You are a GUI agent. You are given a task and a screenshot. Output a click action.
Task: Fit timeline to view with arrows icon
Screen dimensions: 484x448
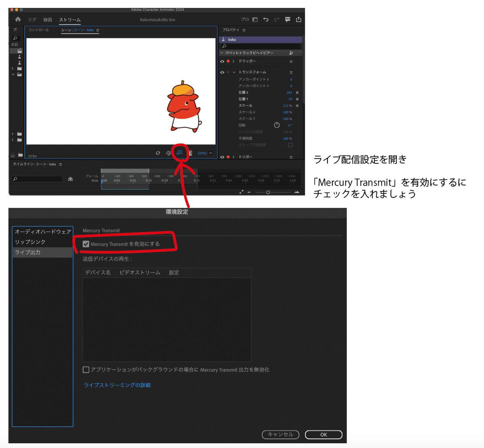point(241,192)
